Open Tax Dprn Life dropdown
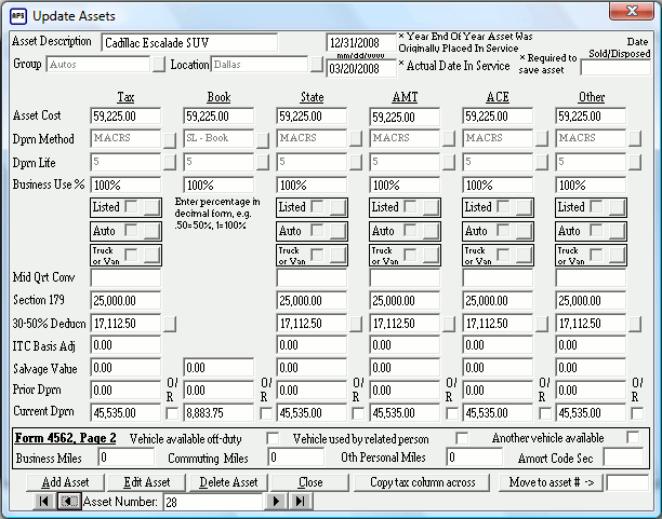This screenshot has width=662, height=519. pyautogui.click(x=169, y=160)
